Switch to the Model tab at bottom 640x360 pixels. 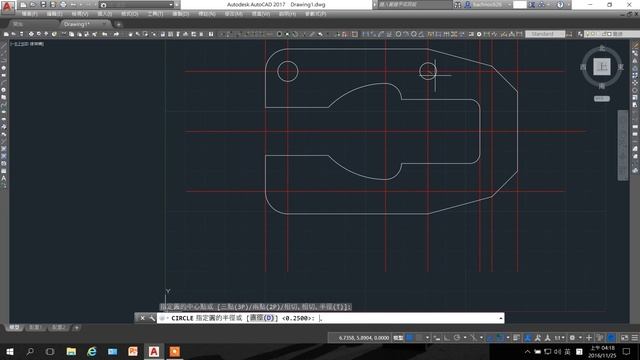click(x=14, y=328)
